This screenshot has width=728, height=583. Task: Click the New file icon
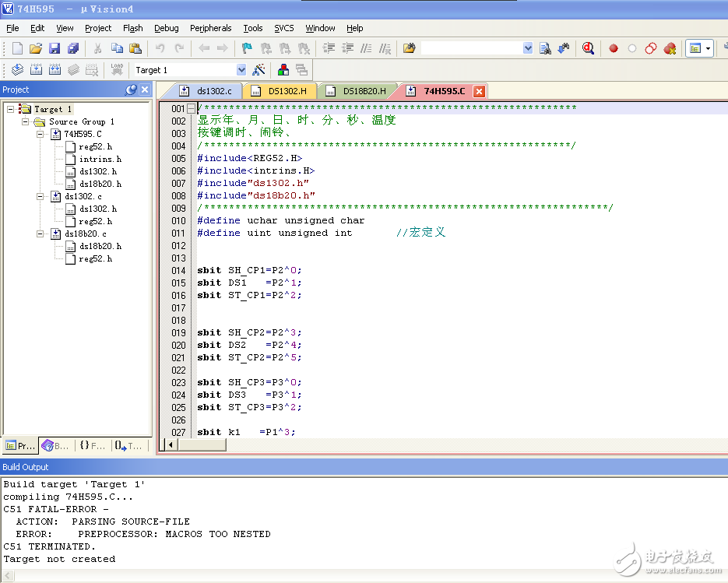17,48
